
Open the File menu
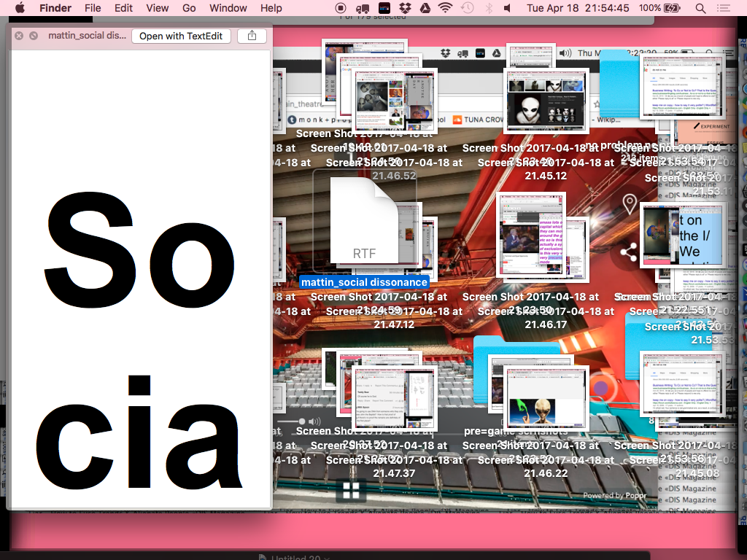tap(93, 8)
